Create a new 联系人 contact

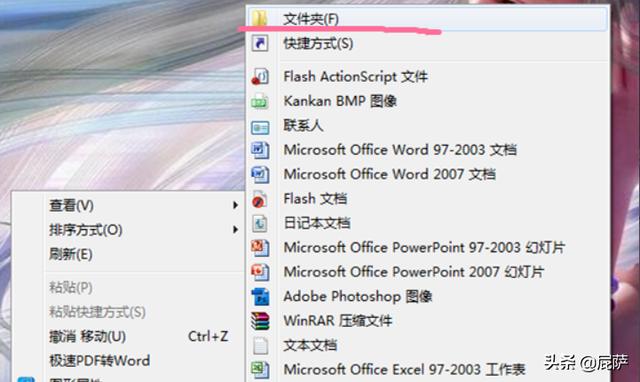[427, 125]
